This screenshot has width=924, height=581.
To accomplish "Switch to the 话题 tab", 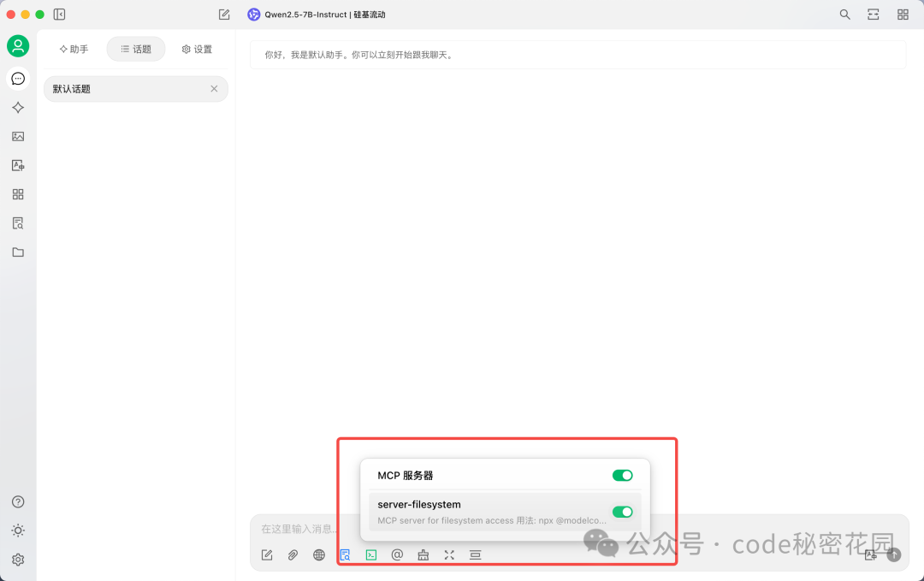I will pyautogui.click(x=135, y=49).
